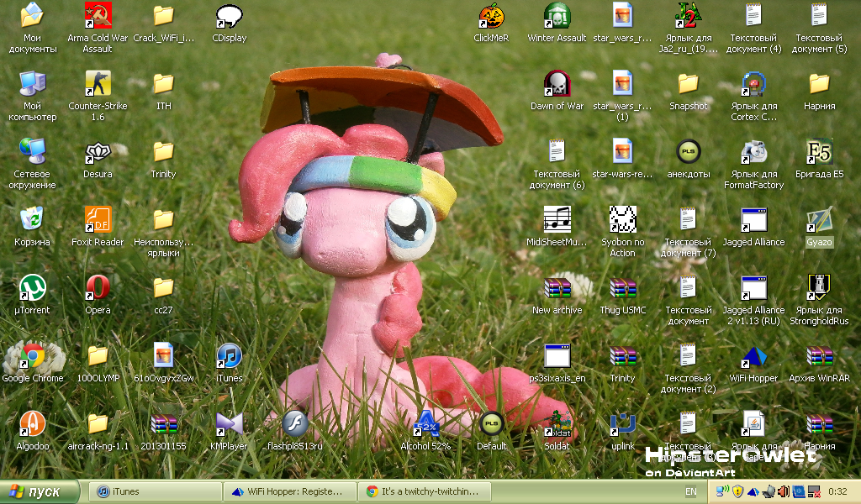Screen dimensions: 861x504
Task: Select the Архив WinRAR icon
Action: tap(819, 355)
